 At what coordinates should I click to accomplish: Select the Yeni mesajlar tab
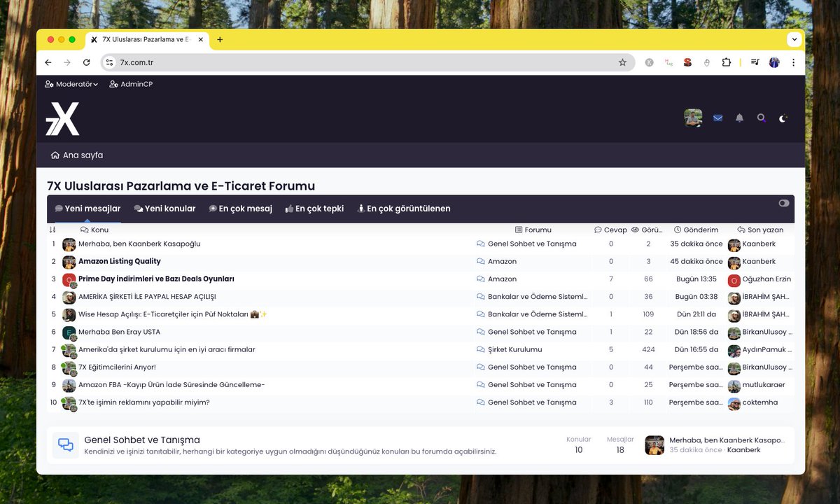87,209
